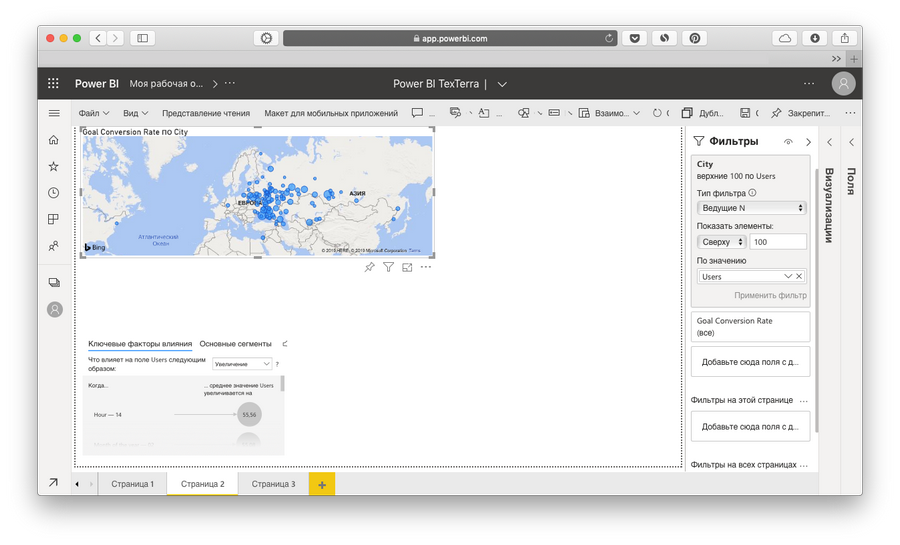Pin the map visual with pushpin icon
Image resolution: width=900 pixels, height=545 pixels.
coord(369,267)
